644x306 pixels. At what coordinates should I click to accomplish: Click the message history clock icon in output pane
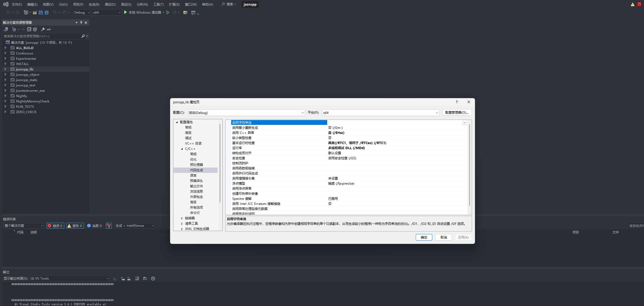coord(153,278)
